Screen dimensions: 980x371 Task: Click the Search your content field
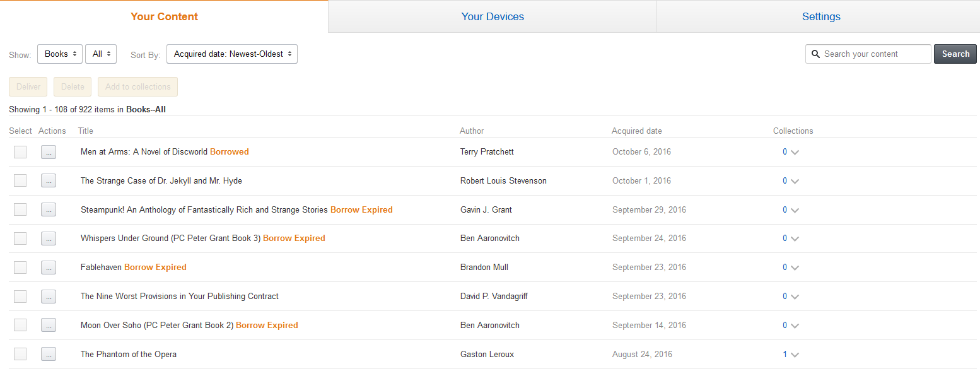pos(875,54)
